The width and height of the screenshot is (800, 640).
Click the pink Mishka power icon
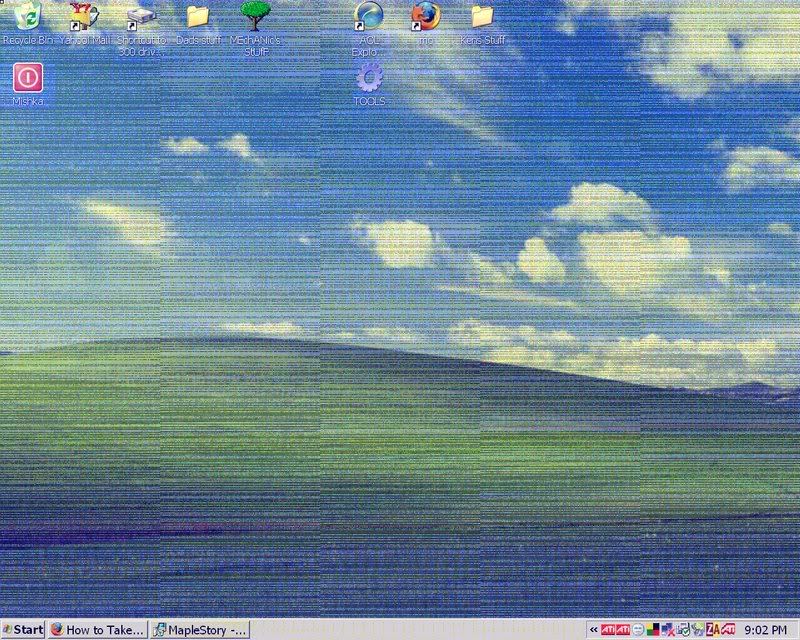pos(28,84)
